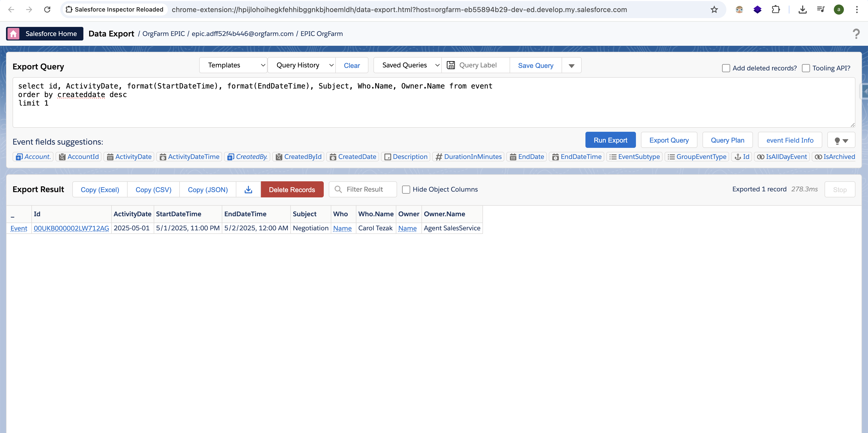Open the Templates dropdown
This screenshot has width=868, height=433.
point(233,65)
